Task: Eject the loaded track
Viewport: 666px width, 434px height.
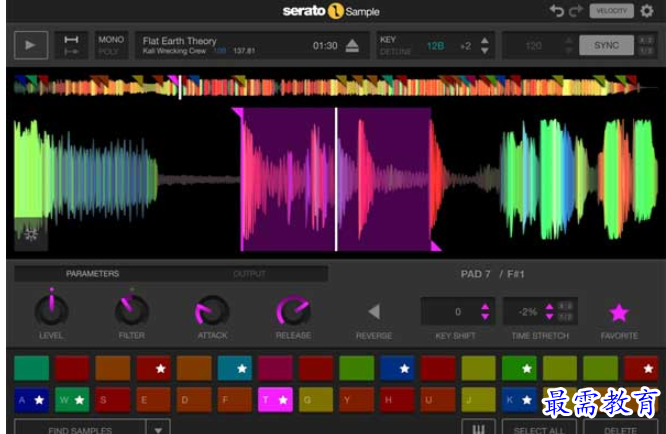Action: tap(352, 45)
